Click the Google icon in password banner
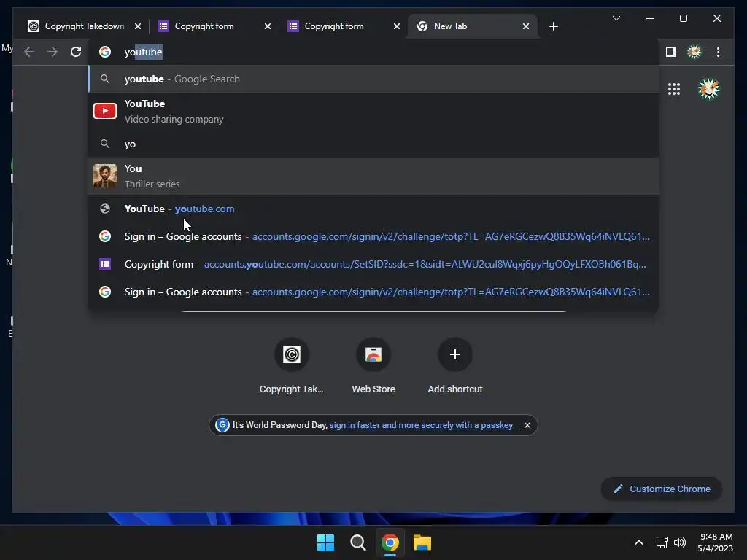Viewport: 747px width, 560px height. coord(222,425)
